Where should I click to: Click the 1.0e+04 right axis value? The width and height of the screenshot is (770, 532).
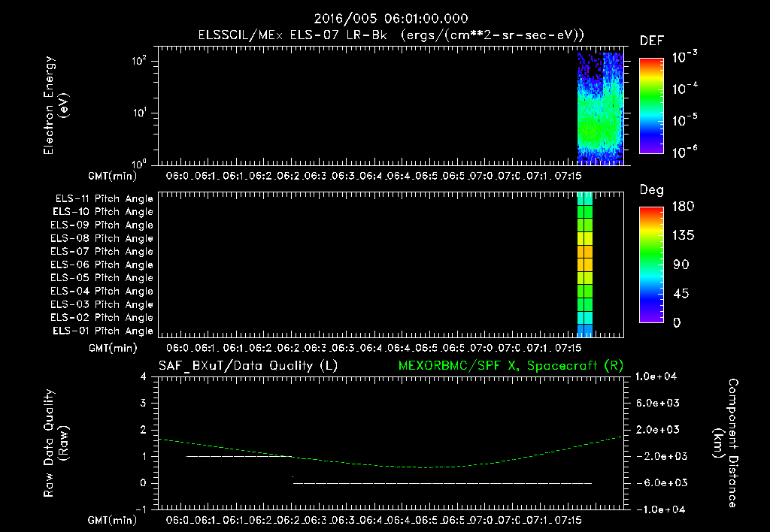(656, 376)
